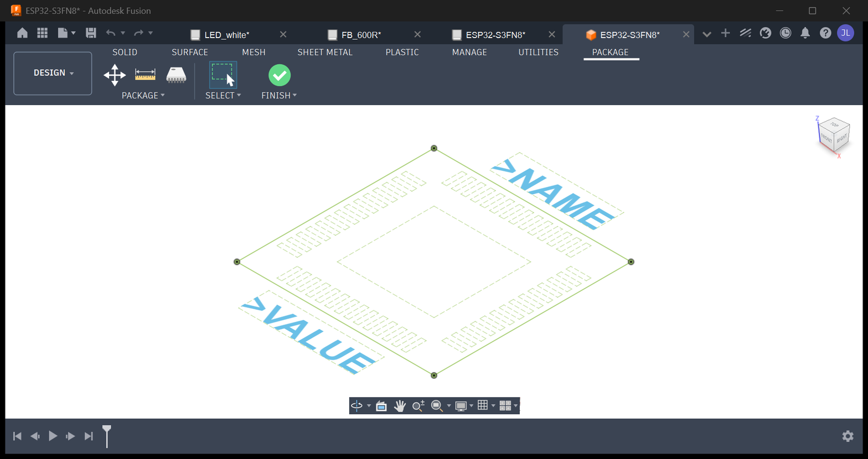Add a new design tab
868x459 pixels.
[x=725, y=33]
